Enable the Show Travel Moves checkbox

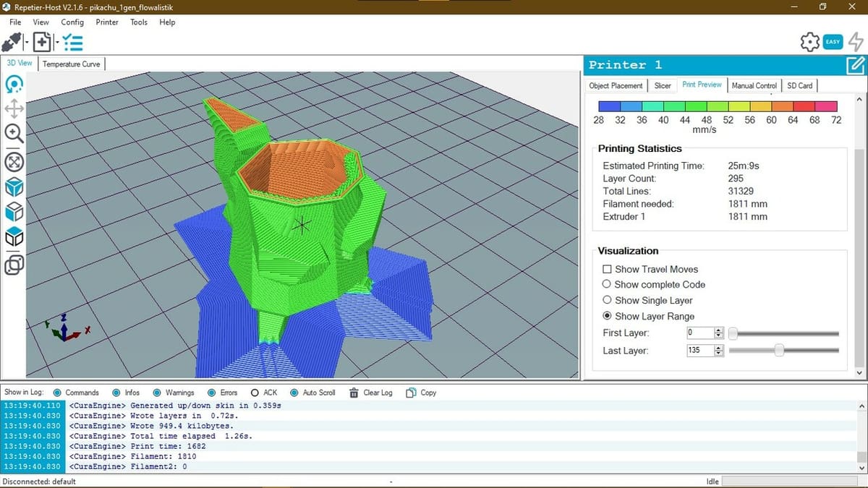point(608,269)
